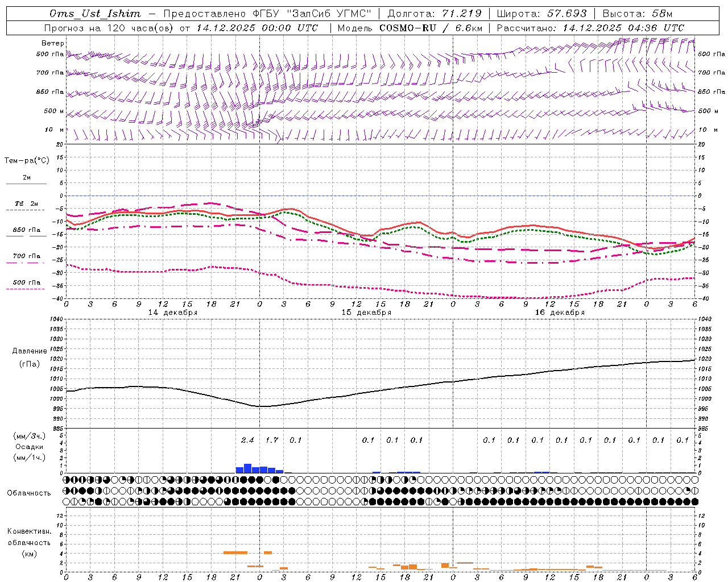The image size is (728, 582).
Task: Click the tallest blue precipitation bar
Action: [247, 468]
